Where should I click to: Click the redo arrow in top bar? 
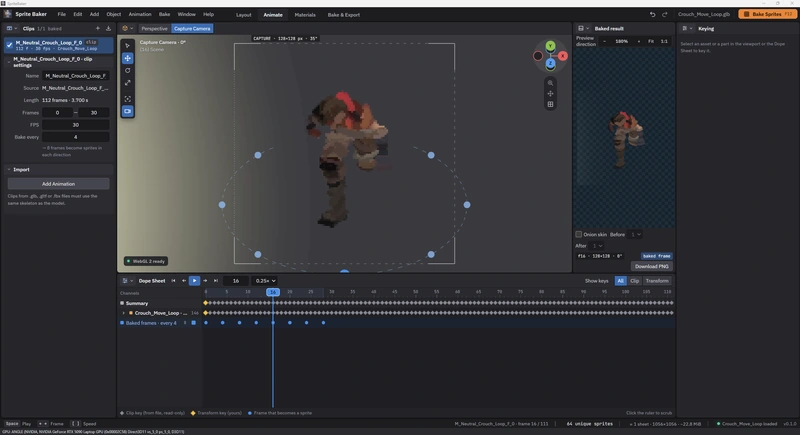(664, 14)
